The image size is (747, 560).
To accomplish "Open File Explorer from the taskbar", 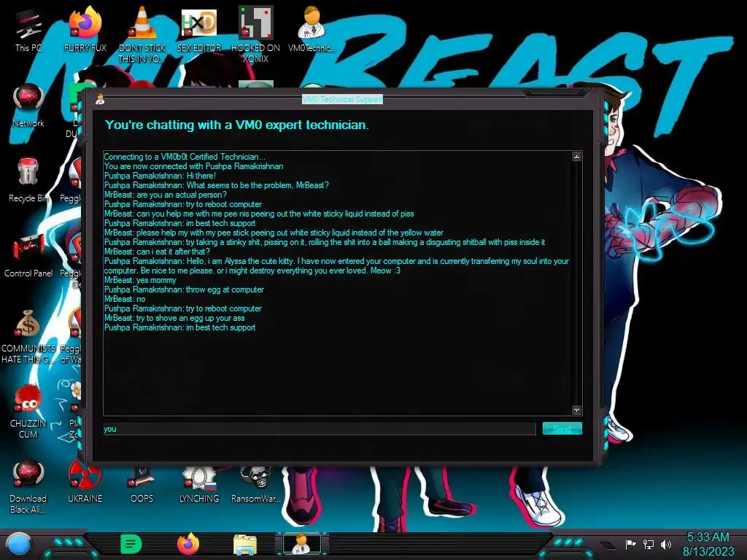I will (245, 545).
